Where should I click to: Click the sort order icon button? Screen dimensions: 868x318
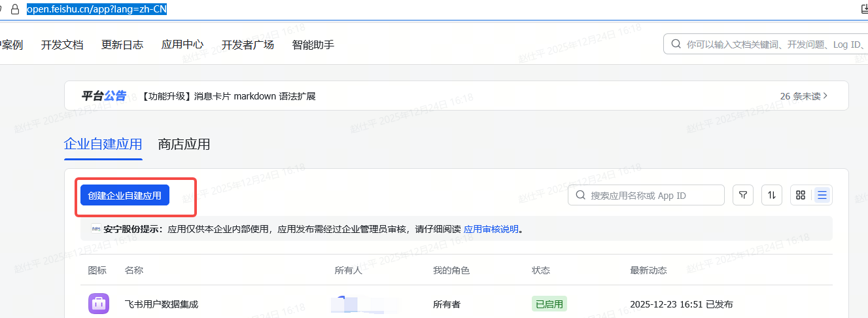click(772, 195)
